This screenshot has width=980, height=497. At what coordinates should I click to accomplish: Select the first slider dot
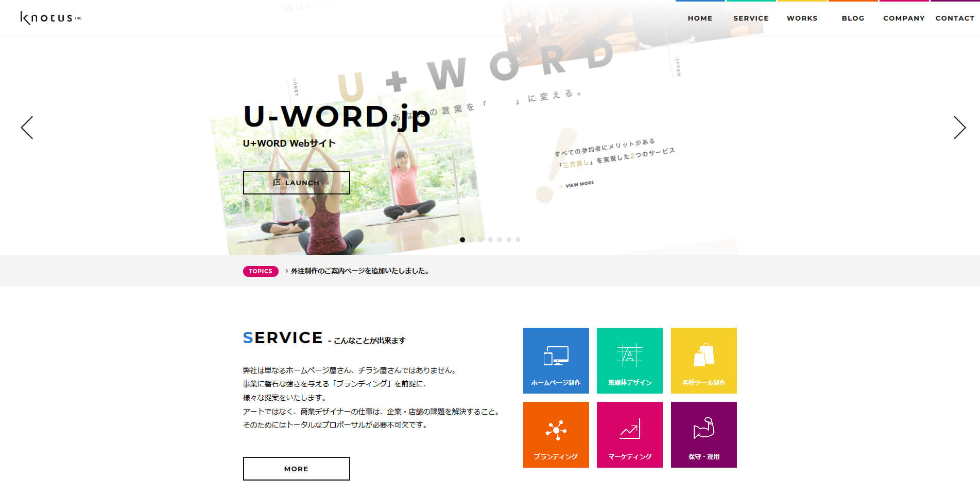point(462,240)
